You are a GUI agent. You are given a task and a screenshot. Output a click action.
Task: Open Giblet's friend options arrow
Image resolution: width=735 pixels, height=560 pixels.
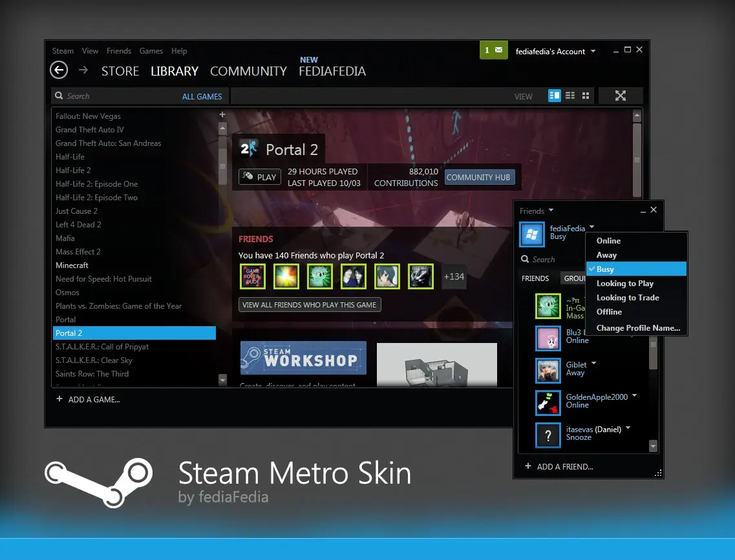point(594,363)
